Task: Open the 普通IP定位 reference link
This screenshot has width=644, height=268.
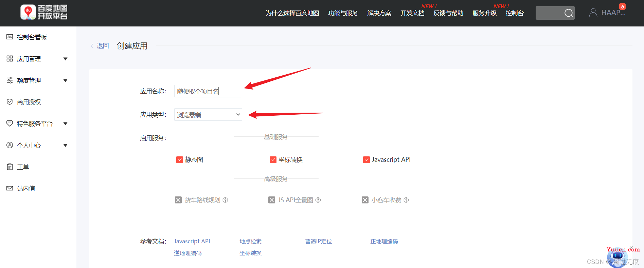Action: [x=319, y=241]
